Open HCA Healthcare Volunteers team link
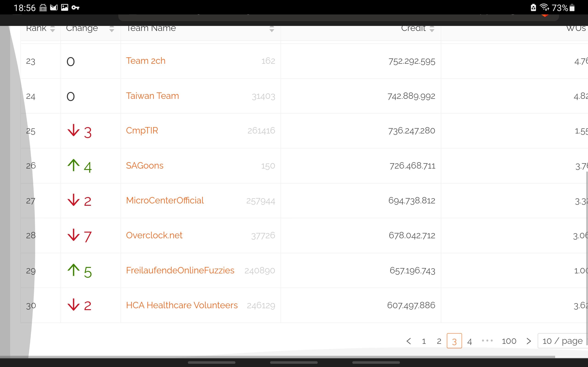 pos(182,305)
